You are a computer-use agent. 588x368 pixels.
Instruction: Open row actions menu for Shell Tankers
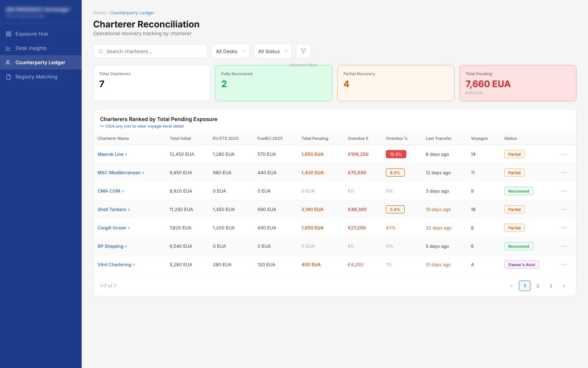[x=564, y=209]
